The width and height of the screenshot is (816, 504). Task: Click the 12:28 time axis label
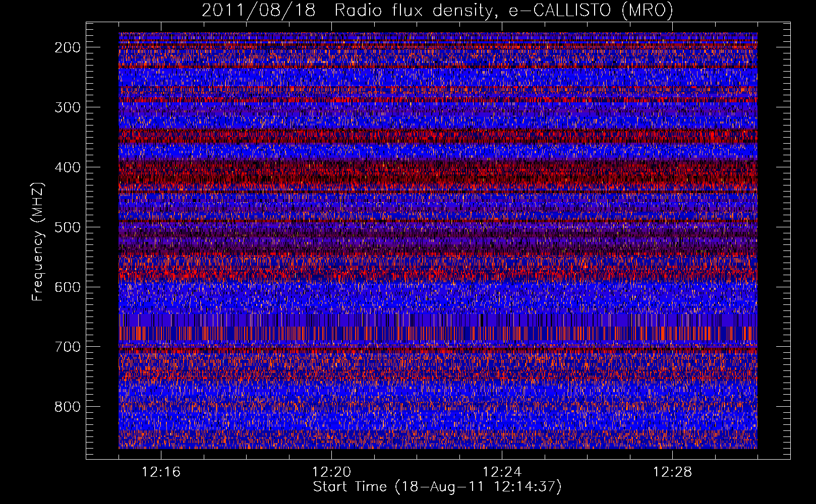[x=672, y=472]
